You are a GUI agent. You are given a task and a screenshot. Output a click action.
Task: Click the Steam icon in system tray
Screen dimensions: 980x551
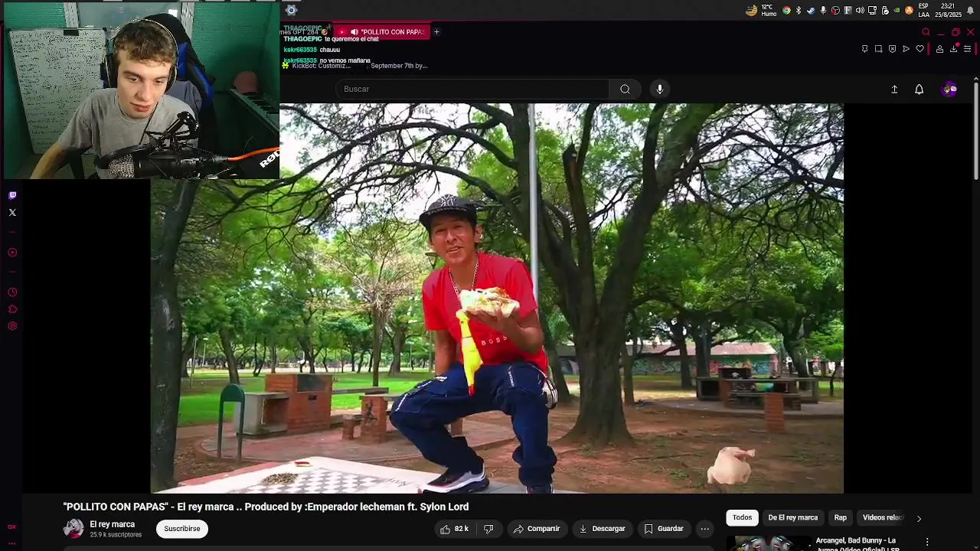(x=811, y=10)
